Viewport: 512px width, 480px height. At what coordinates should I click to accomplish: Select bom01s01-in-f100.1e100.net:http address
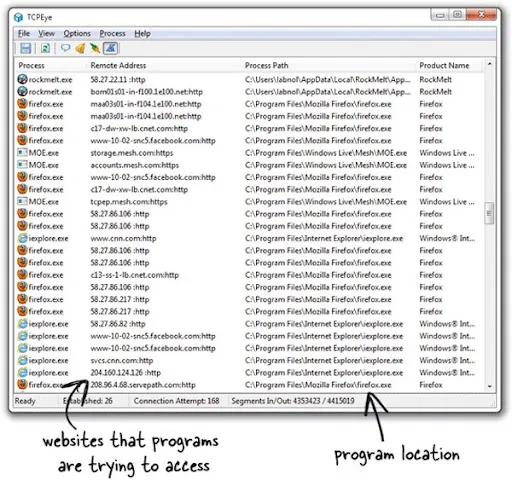click(x=146, y=92)
